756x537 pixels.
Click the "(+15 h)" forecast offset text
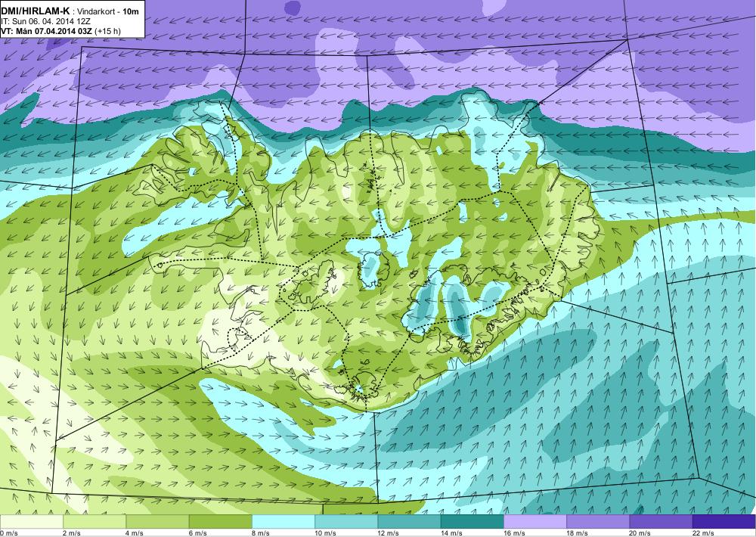coord(108,31)
